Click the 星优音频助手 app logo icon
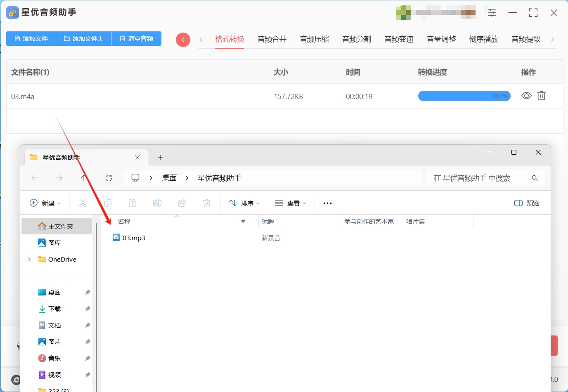The image size is (568, 392). pos(12,12)
